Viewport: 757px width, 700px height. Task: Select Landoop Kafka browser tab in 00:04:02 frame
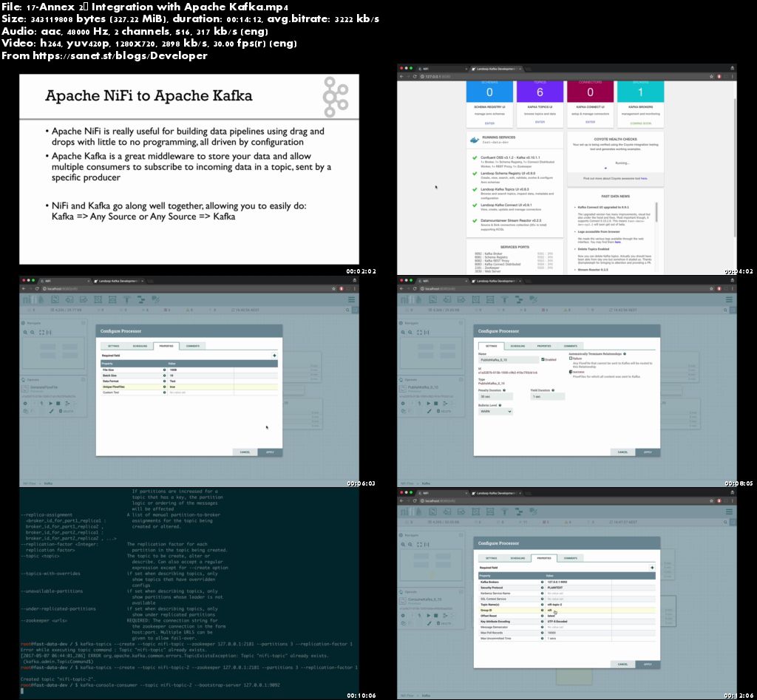497,69
